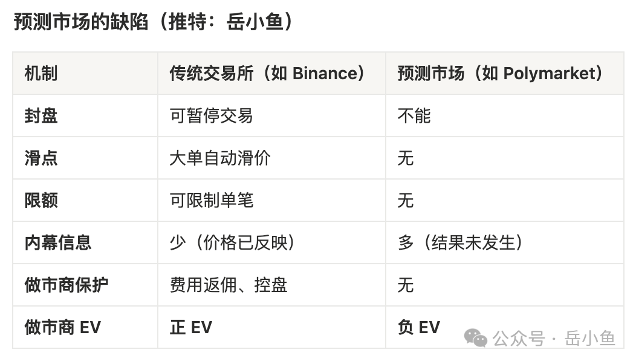Select the 做市商保护 row label
This screenshot has width=636, height=364.
coord(67,285)
